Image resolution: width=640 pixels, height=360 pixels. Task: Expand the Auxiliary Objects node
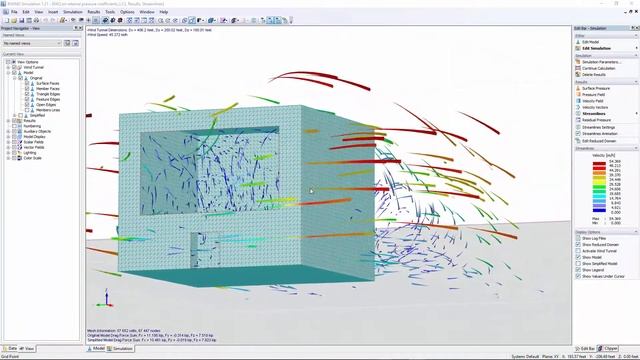(x=8, y=131)
